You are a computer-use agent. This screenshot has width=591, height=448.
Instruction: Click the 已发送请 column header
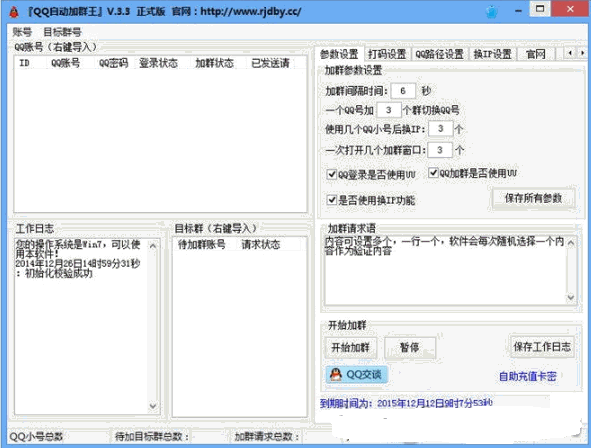pyautogui.click(x=270, y=63)
